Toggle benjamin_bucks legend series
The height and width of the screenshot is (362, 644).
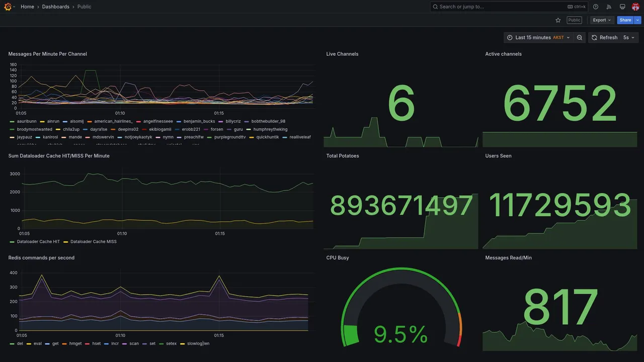point(199,121)
